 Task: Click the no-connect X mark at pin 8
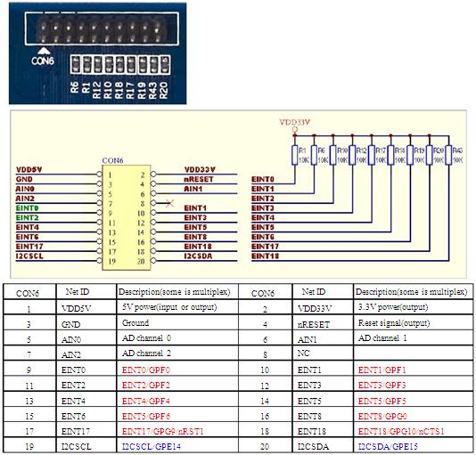pos(169,203)
